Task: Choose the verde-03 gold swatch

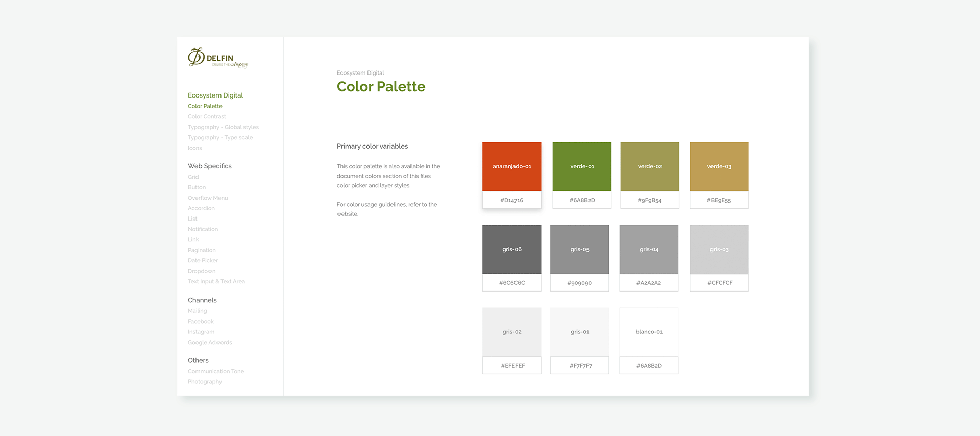Action: (719, 167)
